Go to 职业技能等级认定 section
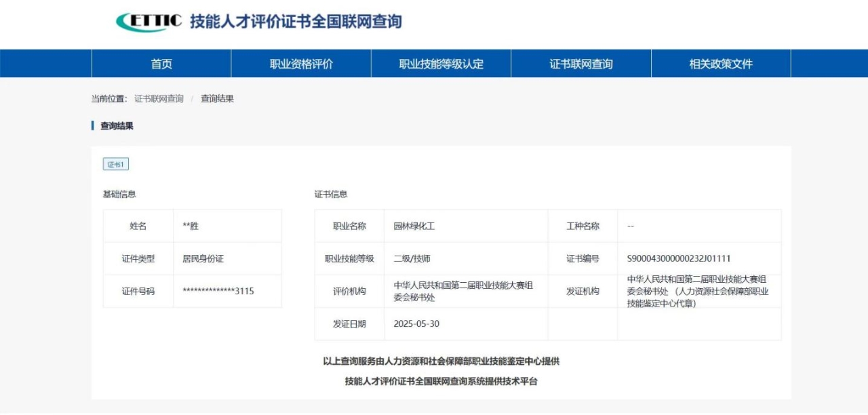This screenshot has width=868, height=415. pyautogui.click(x=441, y=64)
